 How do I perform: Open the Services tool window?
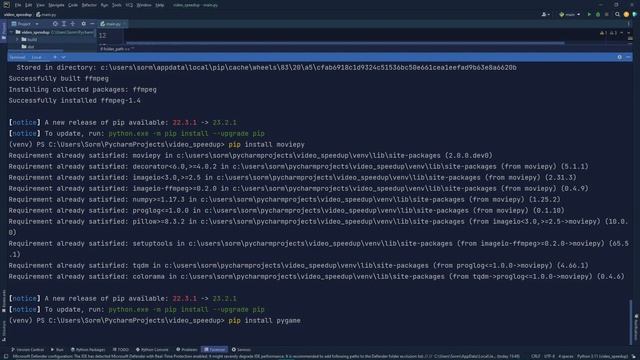(x=241, y=350)
